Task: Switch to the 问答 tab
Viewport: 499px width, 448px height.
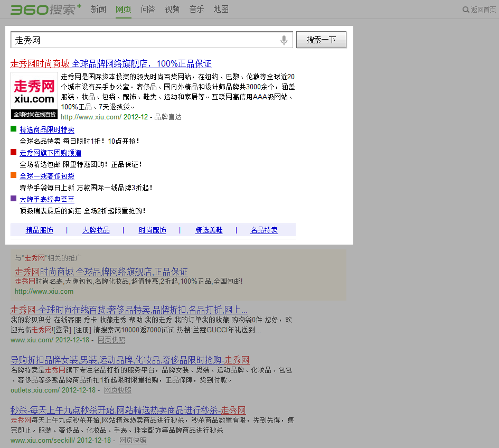Action: pyautogui.click(x=148, y=9)
